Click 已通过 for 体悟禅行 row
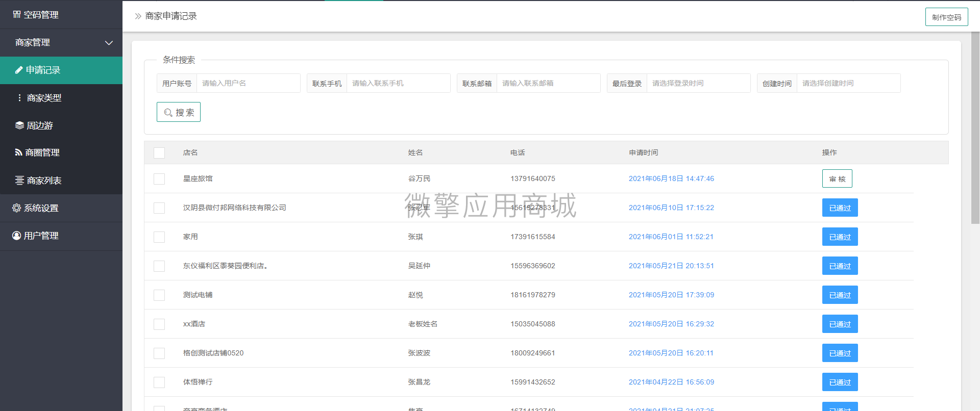 point(840,382)
